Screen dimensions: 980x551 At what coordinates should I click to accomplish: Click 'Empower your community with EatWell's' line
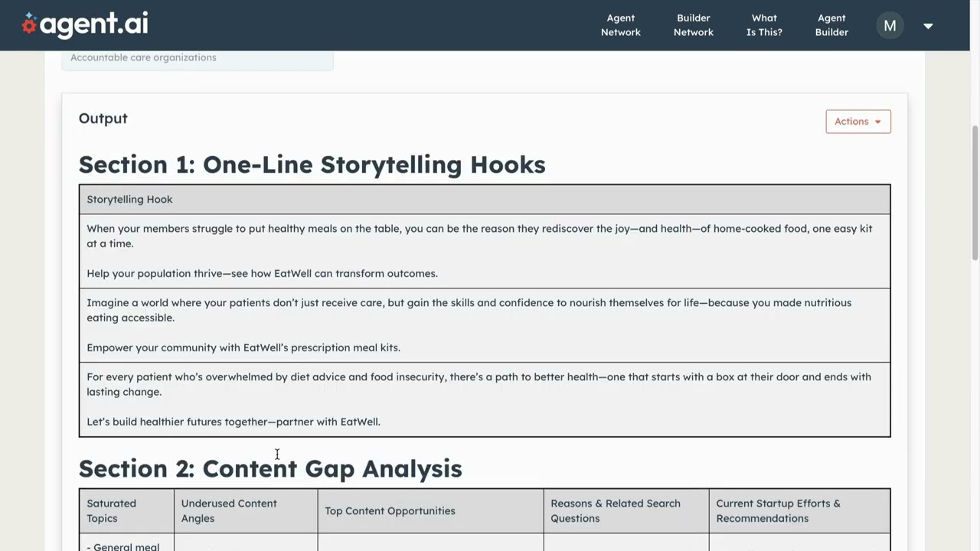(243, 347)
